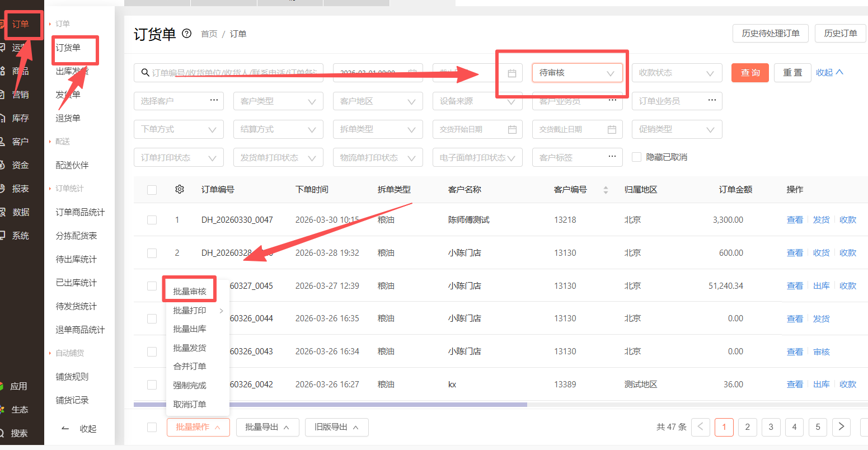Go to page 3 in pagination
Viewport: 868px width, 450px height.
tap(771, 427)
